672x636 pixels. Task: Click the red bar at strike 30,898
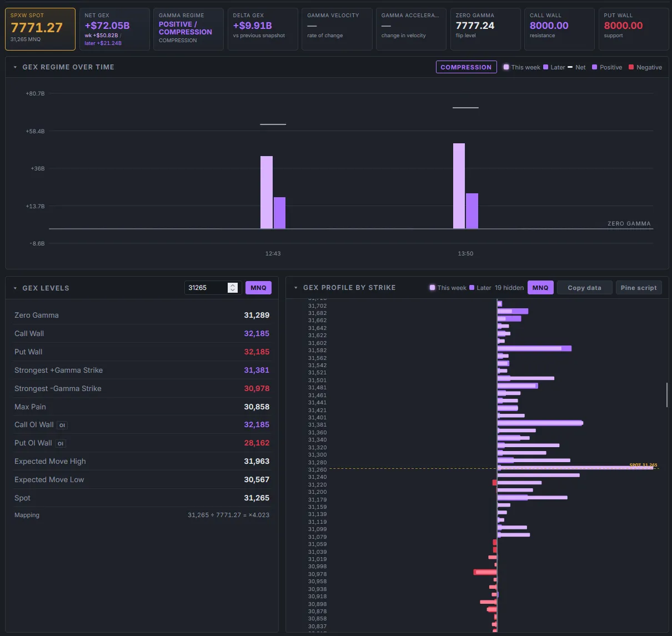pyautogui.click(x=489, y=602)
